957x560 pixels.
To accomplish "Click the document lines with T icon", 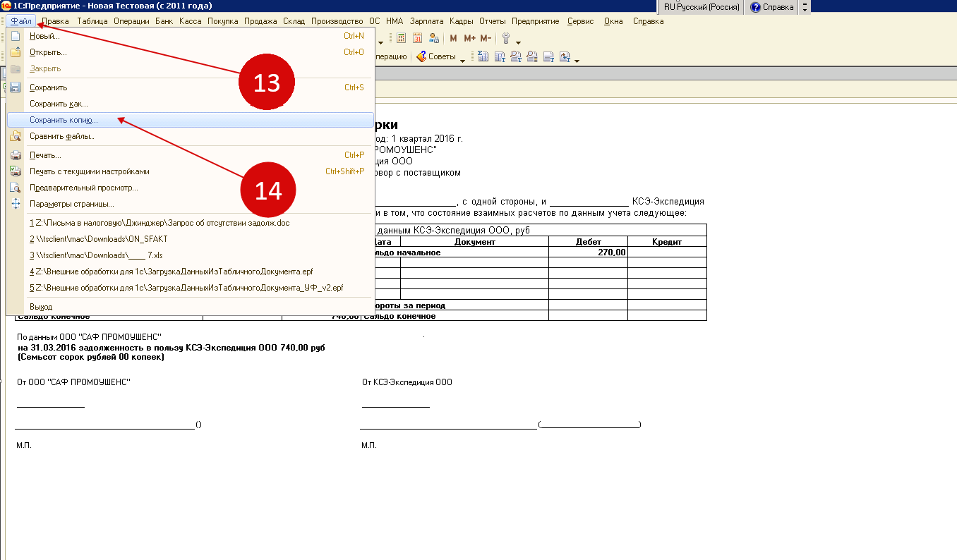I will click(548, 56).
